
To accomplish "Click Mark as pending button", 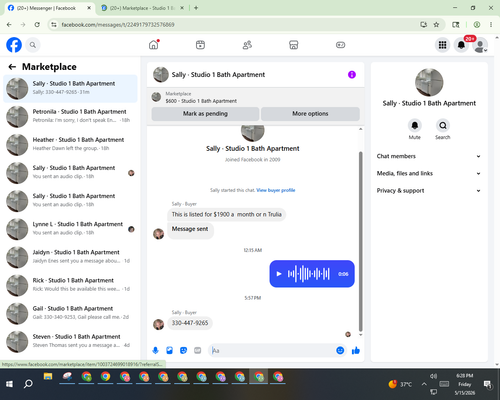I will 205,114.
